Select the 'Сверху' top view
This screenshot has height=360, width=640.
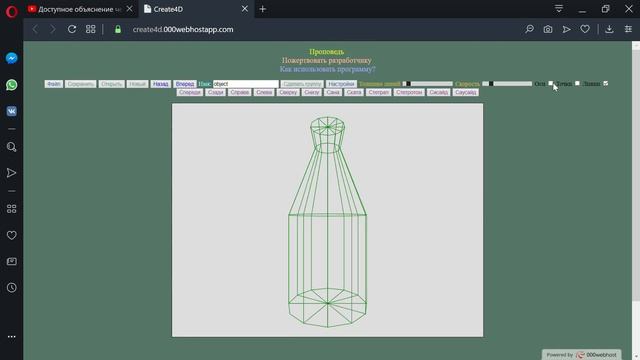[288, 93]
